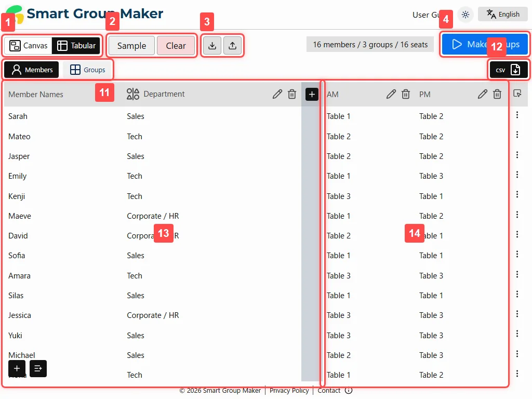Select member name cell Jasper
This screenshot has width=532, height=399.
[x=19, y=156]
